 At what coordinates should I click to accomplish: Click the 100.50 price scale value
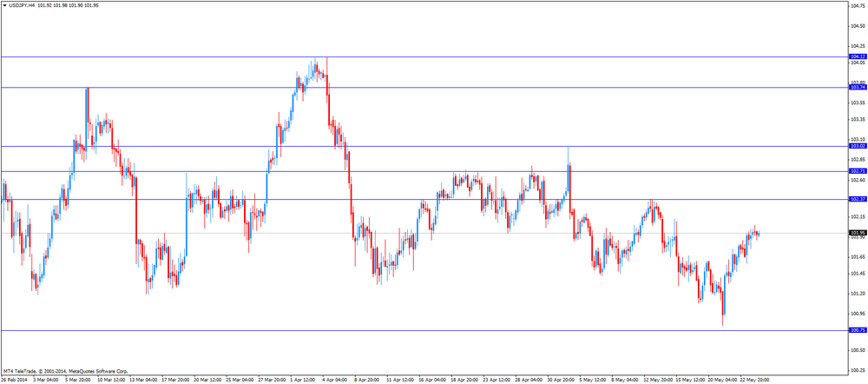(858, 349)
